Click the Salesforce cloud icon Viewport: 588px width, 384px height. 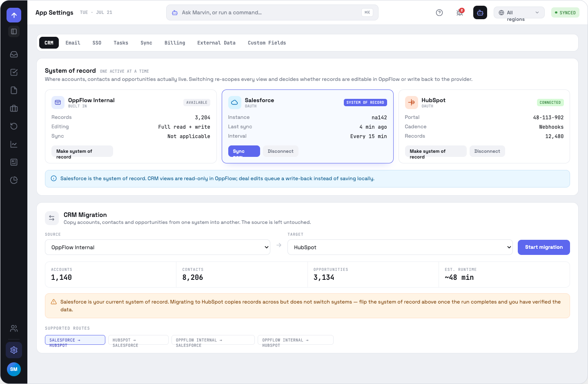(x=235, y=103)
